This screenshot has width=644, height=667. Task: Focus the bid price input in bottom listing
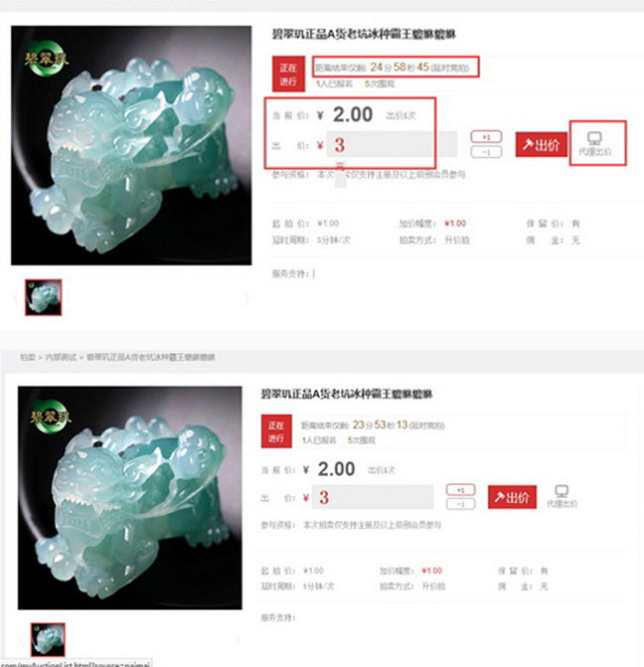[373, 497]
